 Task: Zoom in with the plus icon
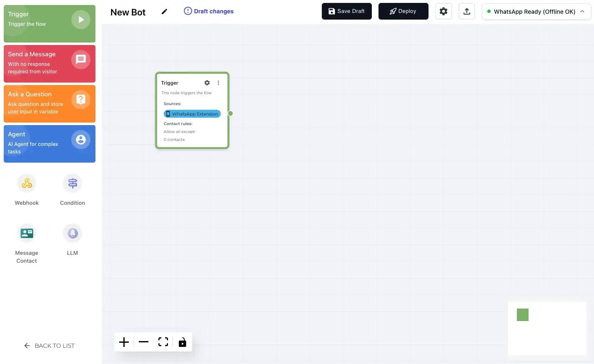click(124, 342)
